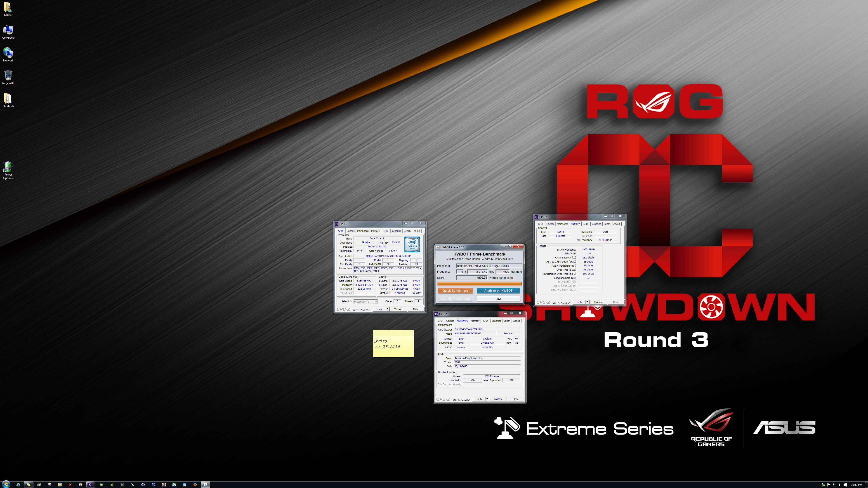This screenshot has height=488, width=868.
Task: Launch Internet Explorer from the taskbar
Action: point(18,485)
